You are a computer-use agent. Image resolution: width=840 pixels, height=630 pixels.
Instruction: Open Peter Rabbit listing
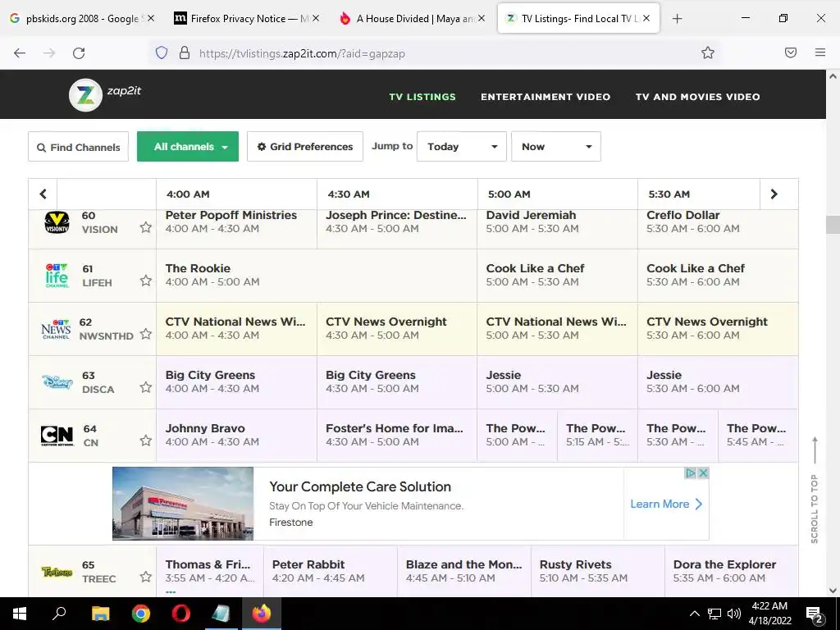[x=331, y=571]
